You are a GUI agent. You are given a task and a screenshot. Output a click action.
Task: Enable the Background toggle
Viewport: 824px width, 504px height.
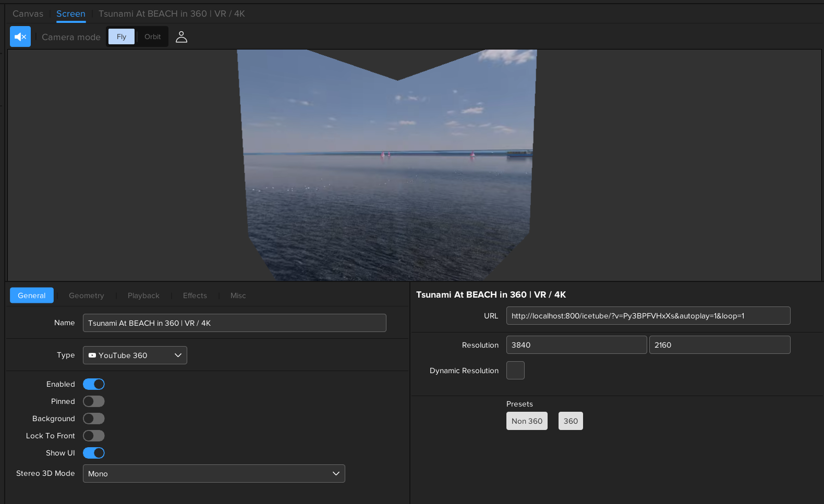coord(94,419)
